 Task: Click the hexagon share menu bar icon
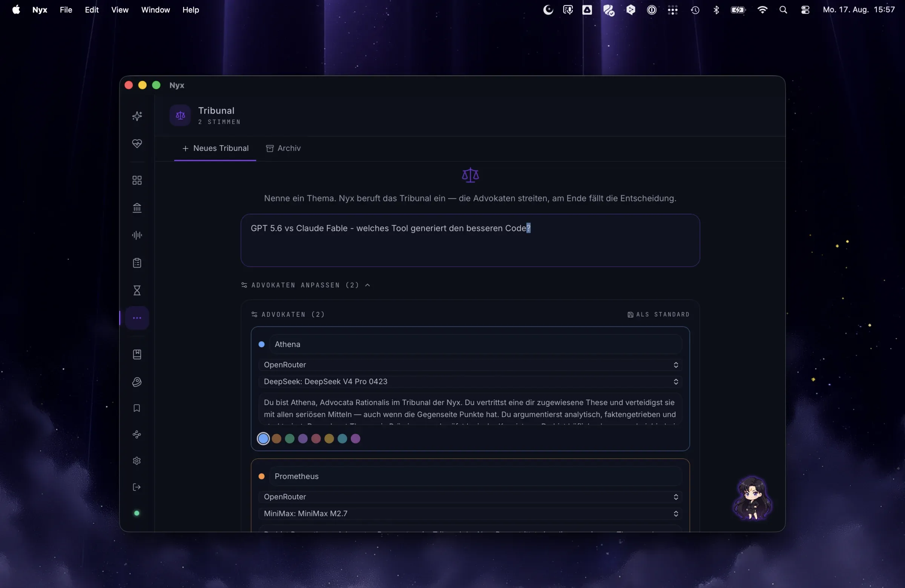click(x=630, y=10)
